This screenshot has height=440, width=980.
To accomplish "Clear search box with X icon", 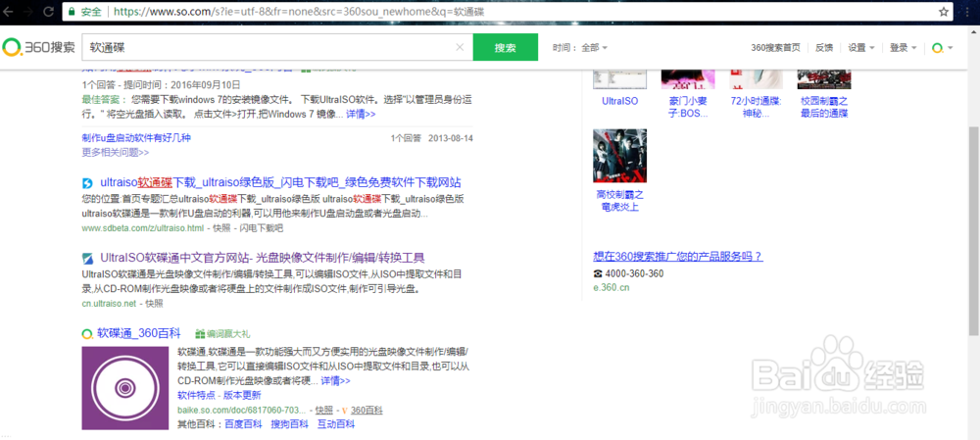I will (460, 47).
